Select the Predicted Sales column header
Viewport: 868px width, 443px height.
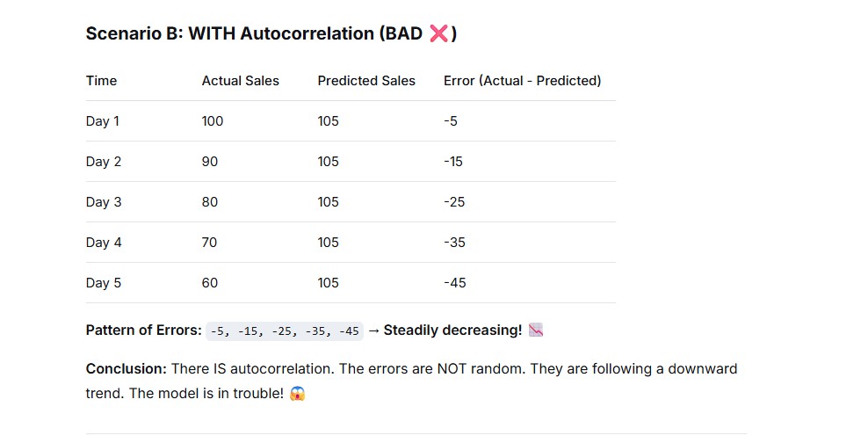366,81
